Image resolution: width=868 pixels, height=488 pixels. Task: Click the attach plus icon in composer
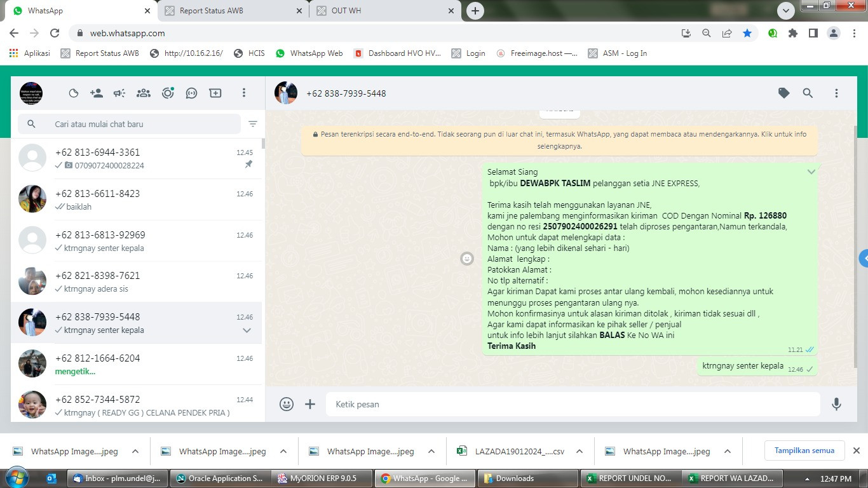pos(310,404)
